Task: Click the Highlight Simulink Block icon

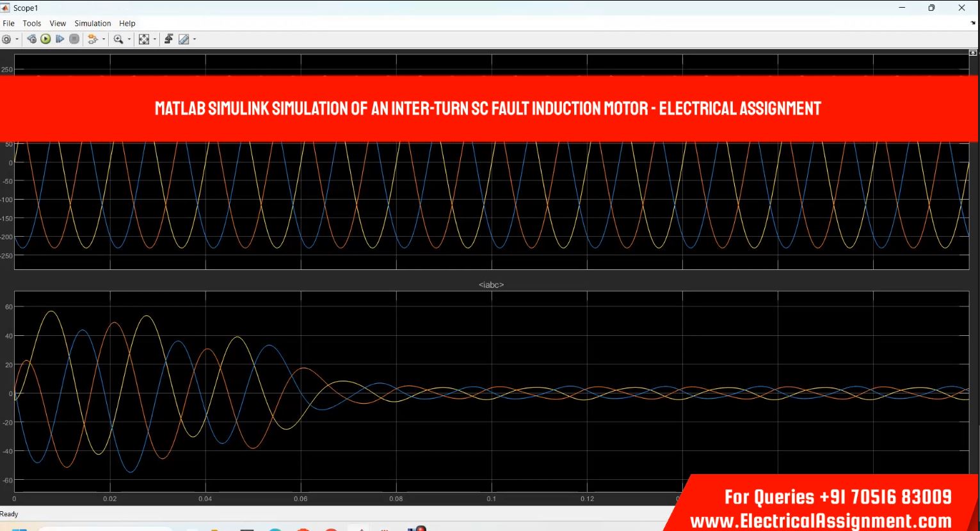Action: pyautogui.click(x=93, y=39)
